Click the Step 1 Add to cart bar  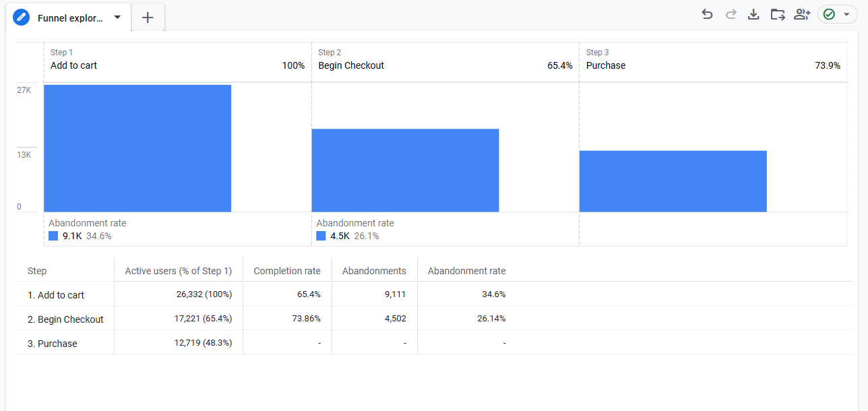tap(137, 148)
